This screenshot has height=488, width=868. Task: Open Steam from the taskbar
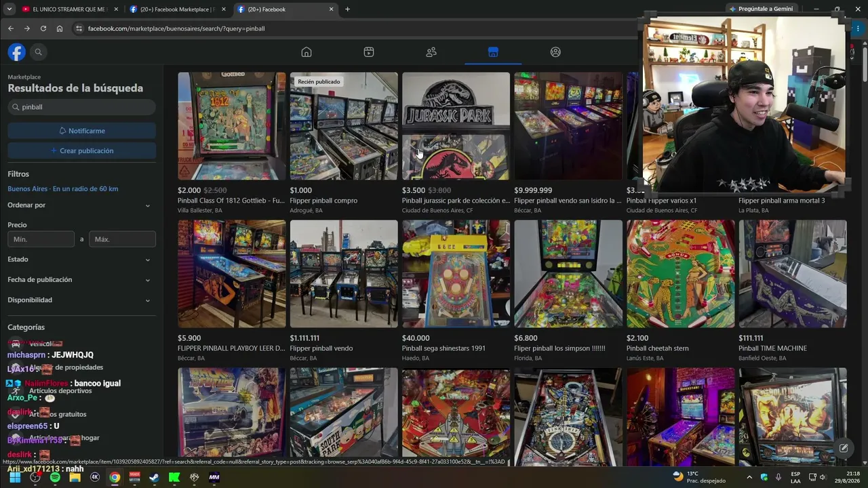[x=155, y=477]
